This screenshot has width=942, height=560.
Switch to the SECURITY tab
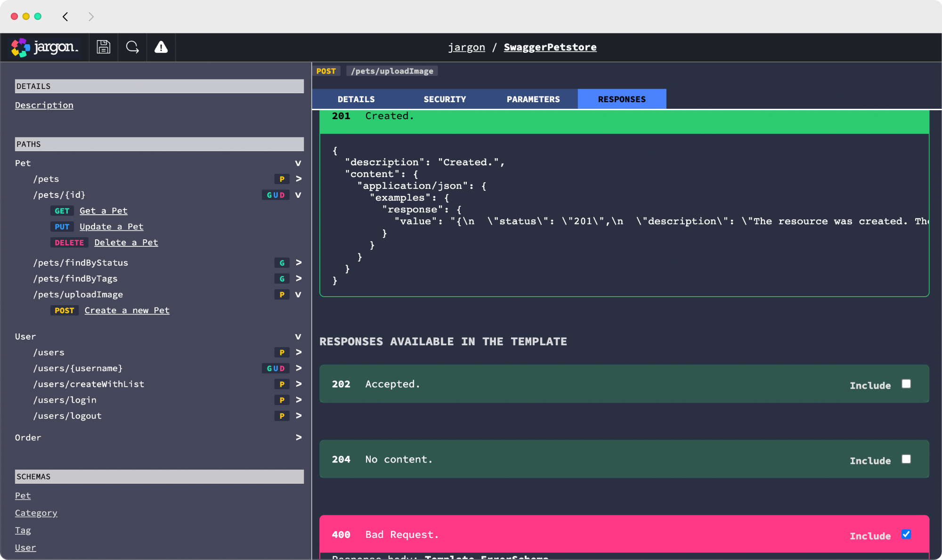(x=445, y=99)
